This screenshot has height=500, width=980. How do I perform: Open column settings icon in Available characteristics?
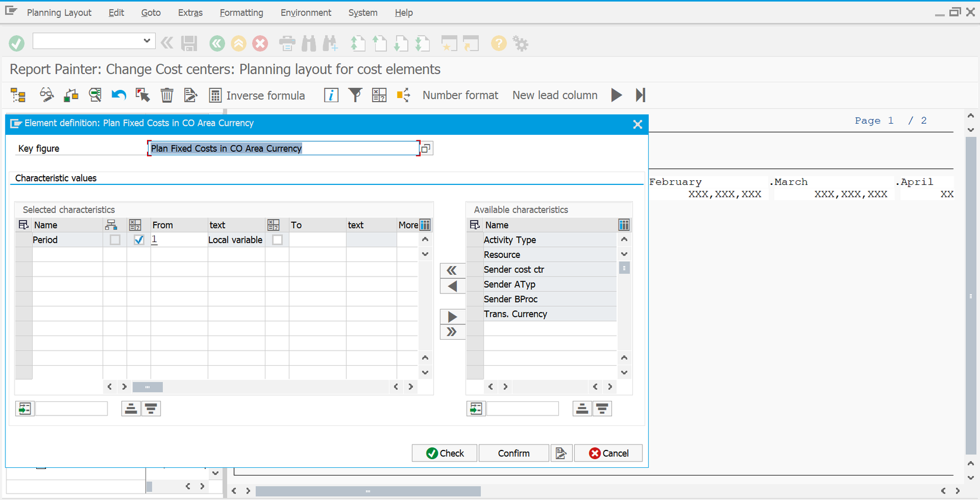(x=624, y=225)
